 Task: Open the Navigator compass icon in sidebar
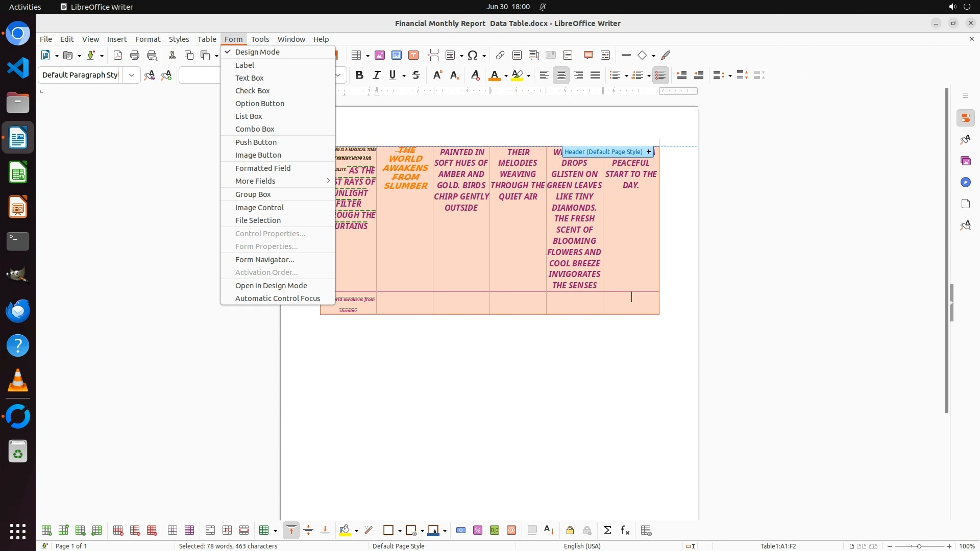pyautogui.click(x=965, y=182)
